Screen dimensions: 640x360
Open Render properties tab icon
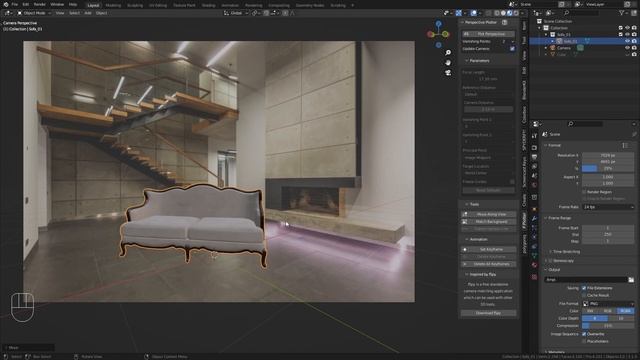pyautogui.click(x=534, y=147)
